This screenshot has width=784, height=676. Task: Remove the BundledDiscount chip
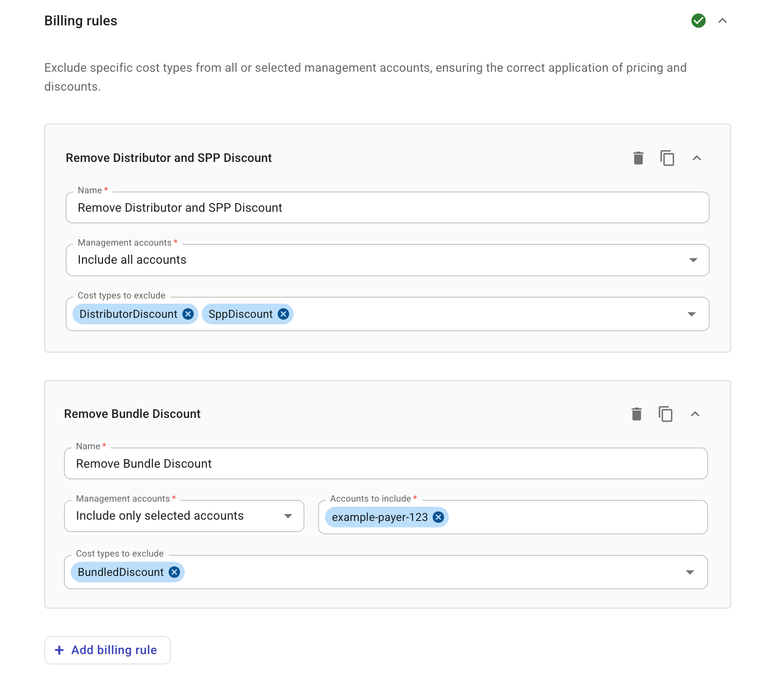tap(174, 572)
